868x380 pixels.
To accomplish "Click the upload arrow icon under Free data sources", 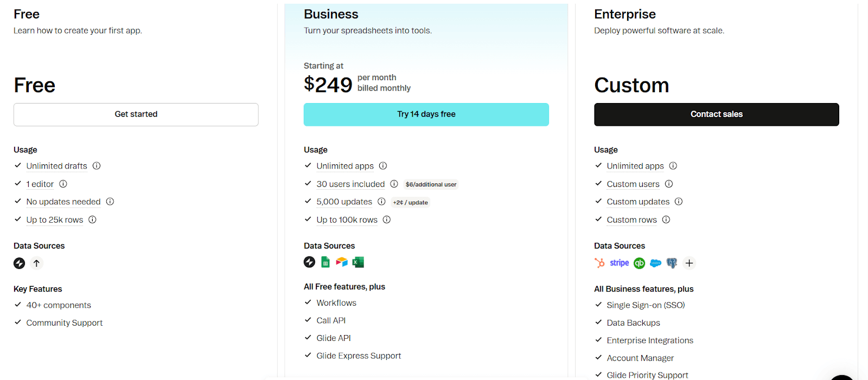I will click(x=36, y=263).
